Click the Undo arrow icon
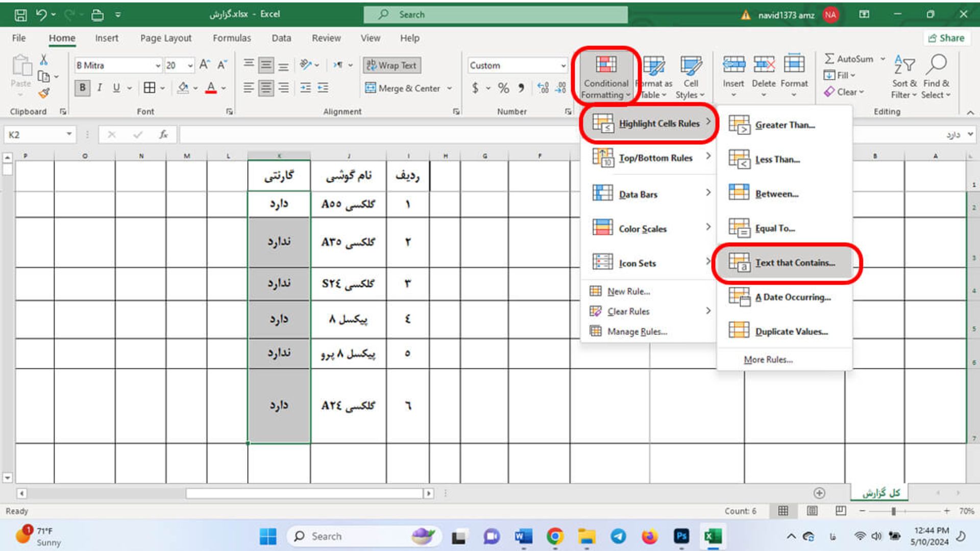 pos(41,15)
